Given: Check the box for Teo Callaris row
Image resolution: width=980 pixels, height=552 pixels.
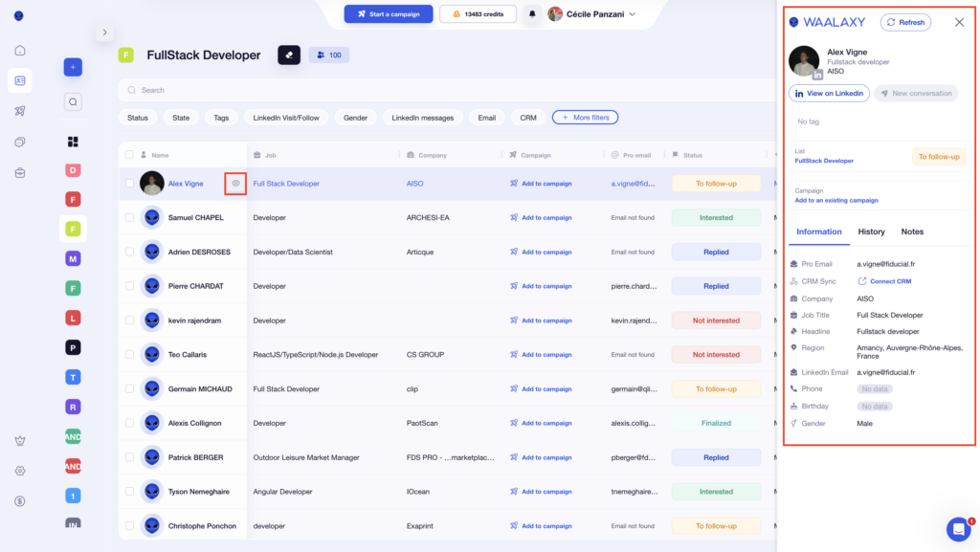Looking at the screenshot, I should (x=129, y=355).
